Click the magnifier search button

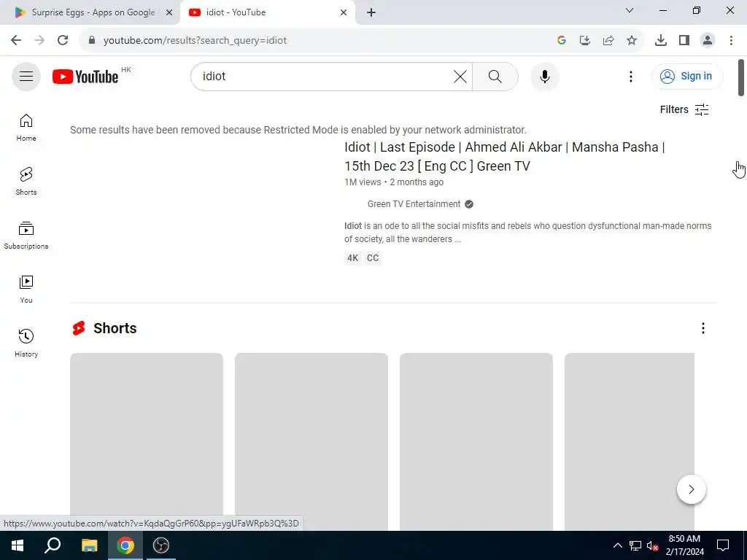tap(495, 76)
